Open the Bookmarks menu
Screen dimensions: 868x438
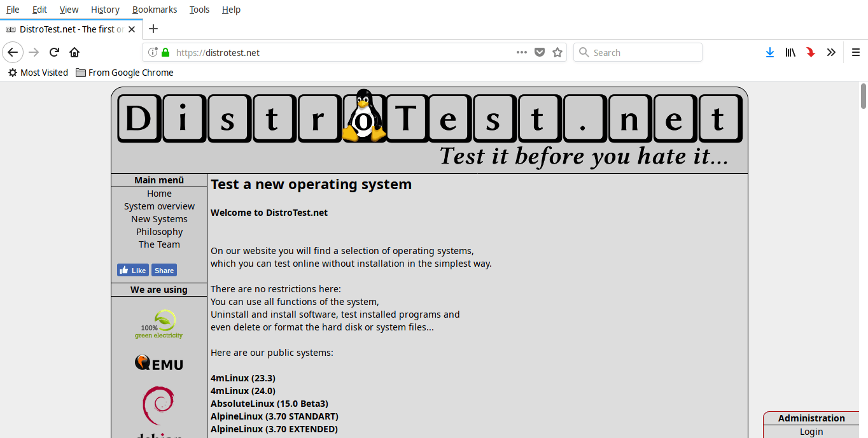pos(155,9)
